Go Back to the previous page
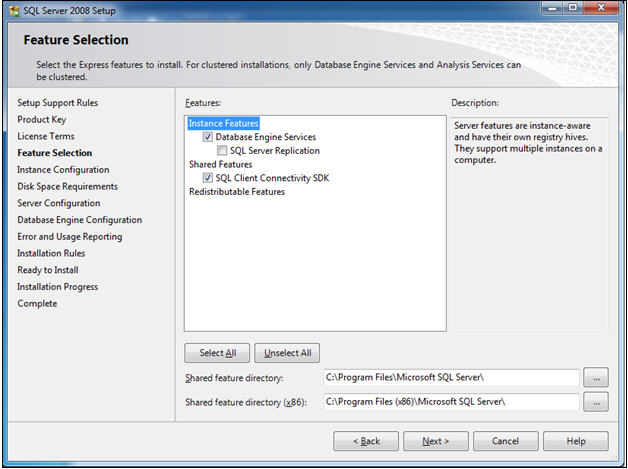 point(366,441)
